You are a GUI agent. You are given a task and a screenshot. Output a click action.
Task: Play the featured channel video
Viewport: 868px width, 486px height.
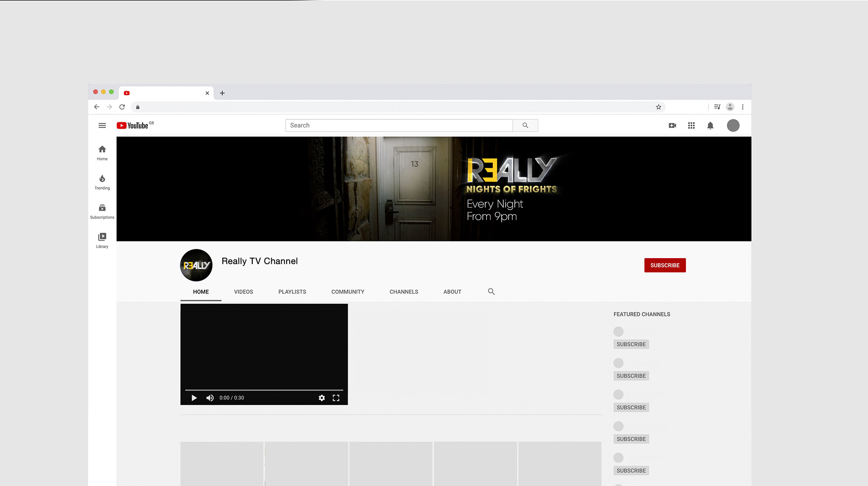point(194,398)
